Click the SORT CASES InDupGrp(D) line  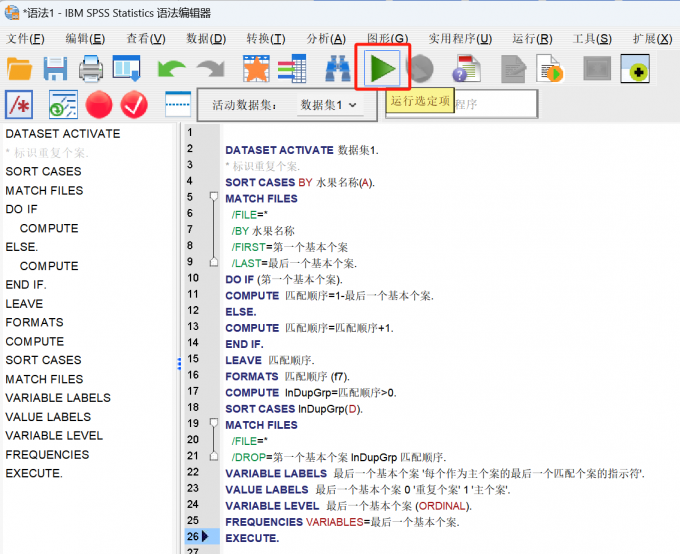coord(294,409)
